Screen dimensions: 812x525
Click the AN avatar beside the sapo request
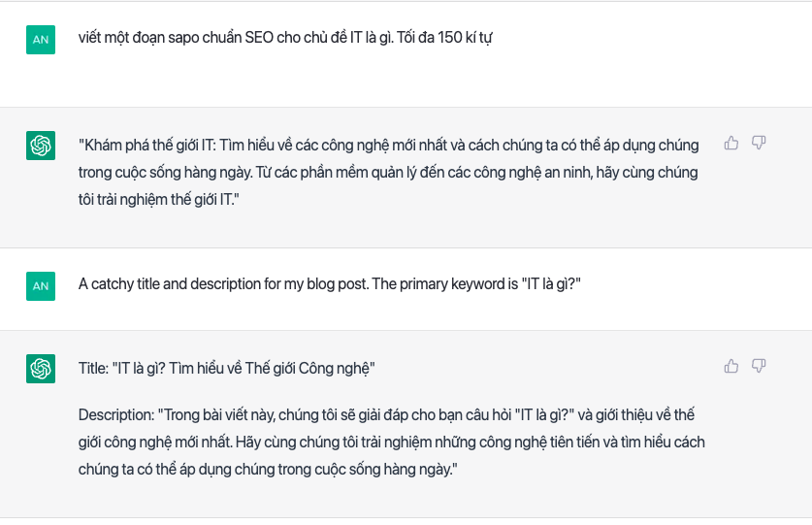pos(41,40)
